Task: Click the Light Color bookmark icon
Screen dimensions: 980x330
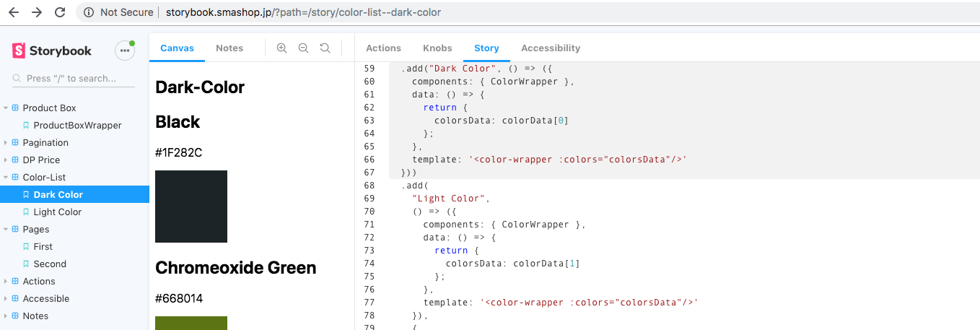Action: (x=26, y=212)
